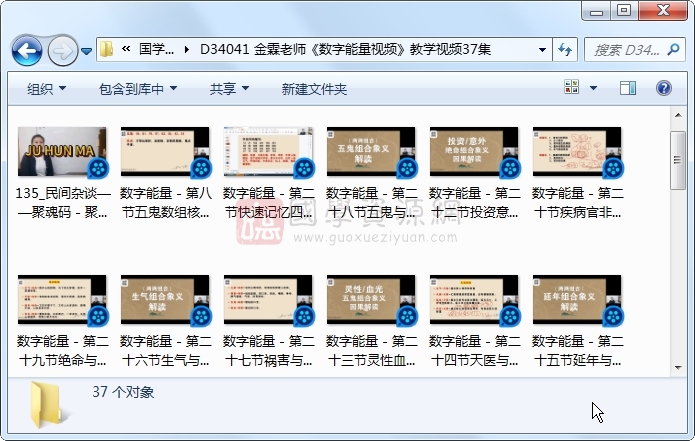This screenshot has height=441, width=695.
Task: Click the 37 个对象 status text
Action: pyautogui.click(x=123, y=392)
